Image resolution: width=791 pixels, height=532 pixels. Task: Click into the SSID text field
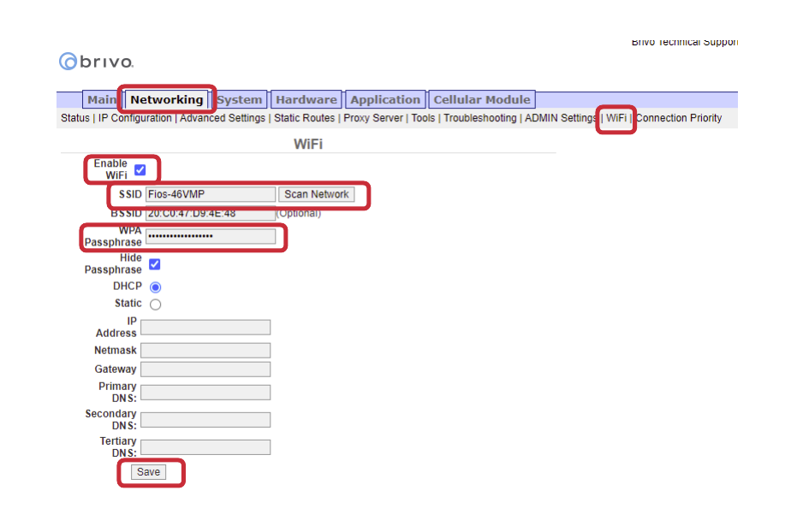[x=211, y=195]
